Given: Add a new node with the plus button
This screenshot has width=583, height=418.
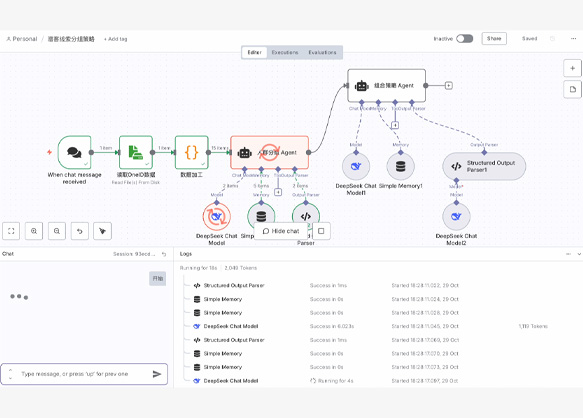Looking at the screenshot, I should coord(572,68).
